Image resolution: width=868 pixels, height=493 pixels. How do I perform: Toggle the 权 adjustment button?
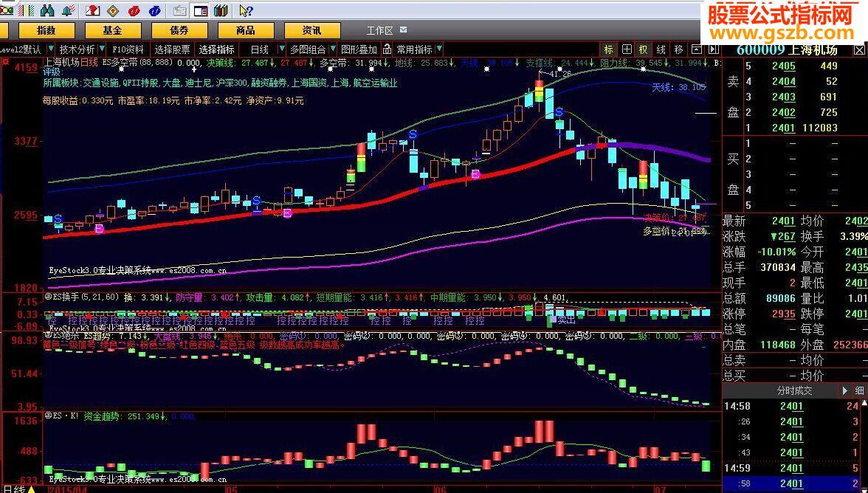[644, 49]
